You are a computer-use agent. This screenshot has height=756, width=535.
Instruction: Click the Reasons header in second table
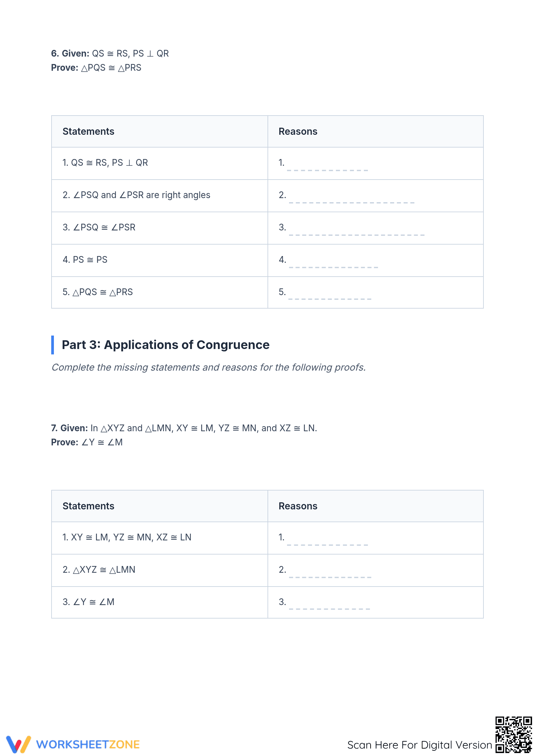point(298,506)
